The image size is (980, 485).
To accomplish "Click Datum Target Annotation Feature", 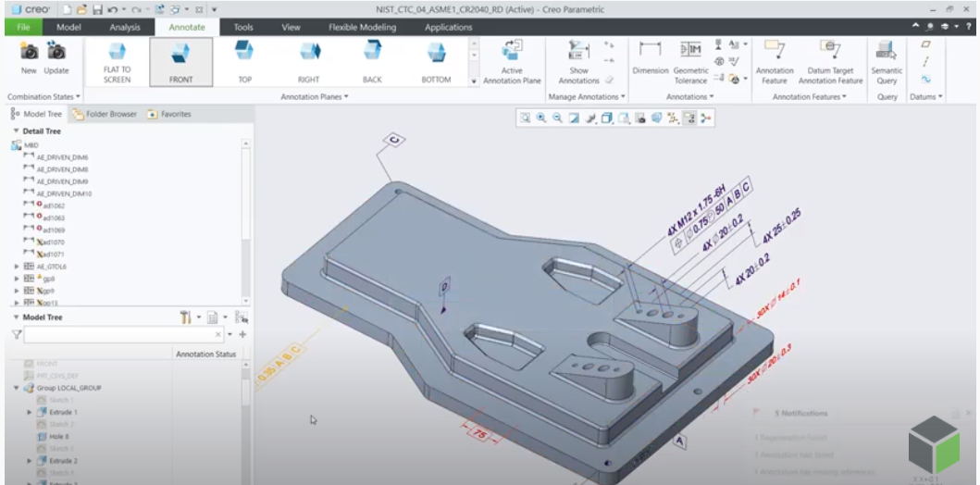I will tap(830, 62).
